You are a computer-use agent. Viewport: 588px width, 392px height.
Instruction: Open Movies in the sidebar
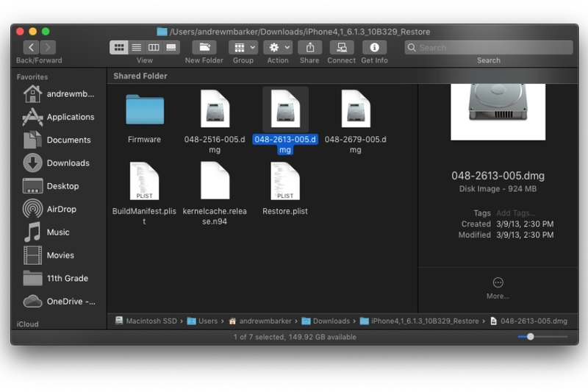tap(59, 255)
